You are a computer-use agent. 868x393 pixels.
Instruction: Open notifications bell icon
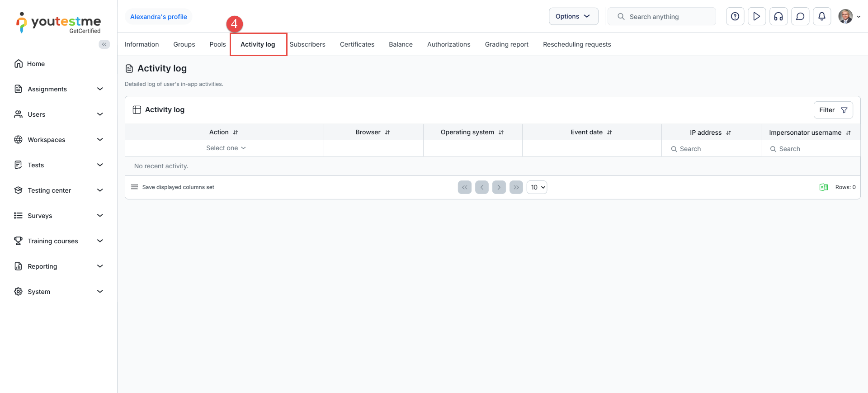pos(822,17)
